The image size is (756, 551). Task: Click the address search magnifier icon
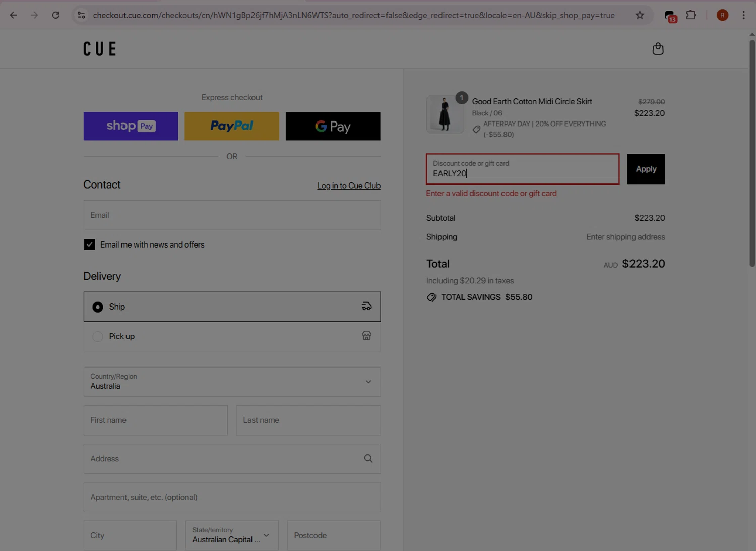(x=368, y=459)
